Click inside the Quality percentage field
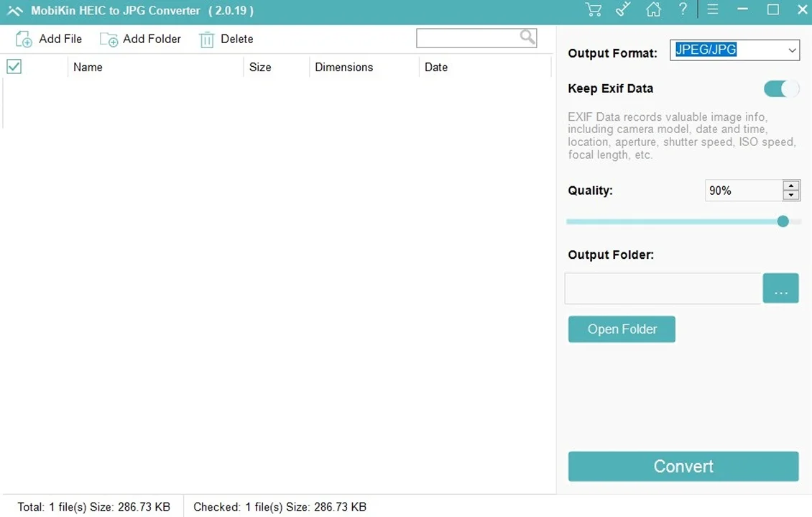Viewport: 812px width, 517px height. point(744,191)
